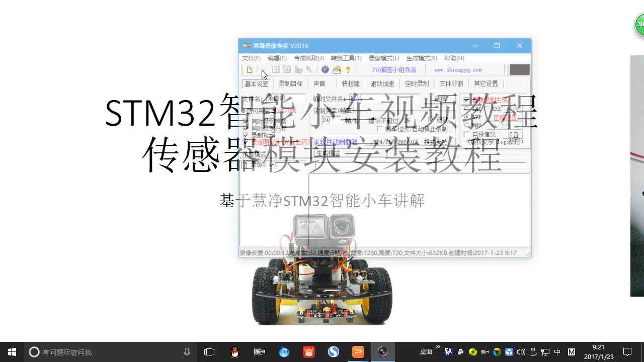Select the WMV radio button

click(466, 126)
